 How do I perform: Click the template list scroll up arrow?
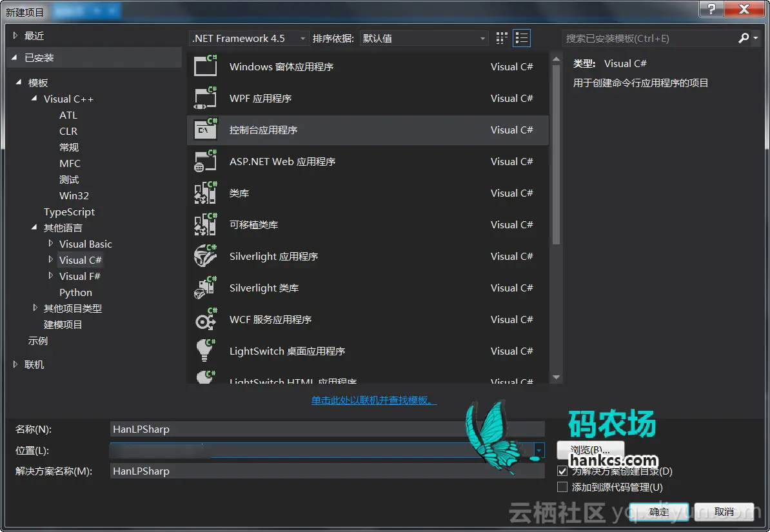[556, 59]
